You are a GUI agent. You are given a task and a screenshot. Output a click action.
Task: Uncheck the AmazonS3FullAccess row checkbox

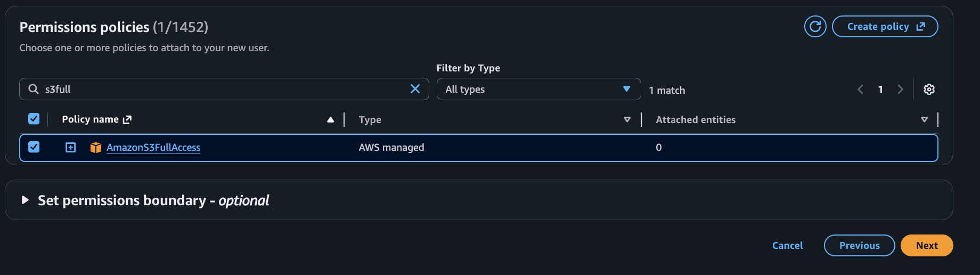pos(34,147)
